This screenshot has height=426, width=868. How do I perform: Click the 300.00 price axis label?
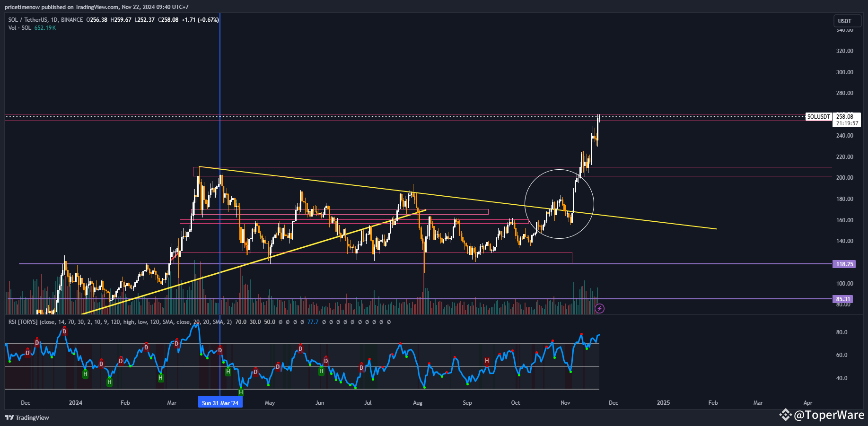tap(845, 72)
